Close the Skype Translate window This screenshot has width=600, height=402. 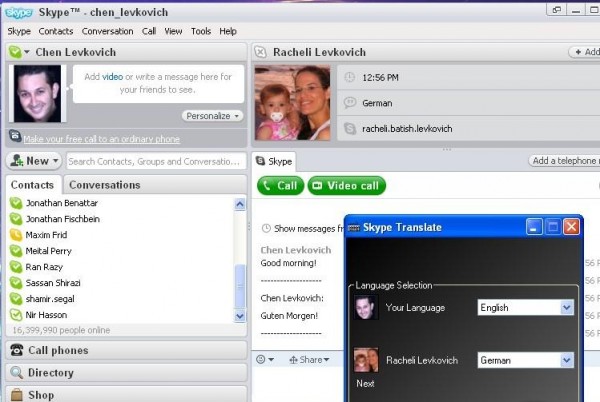[x=571, y=227]
